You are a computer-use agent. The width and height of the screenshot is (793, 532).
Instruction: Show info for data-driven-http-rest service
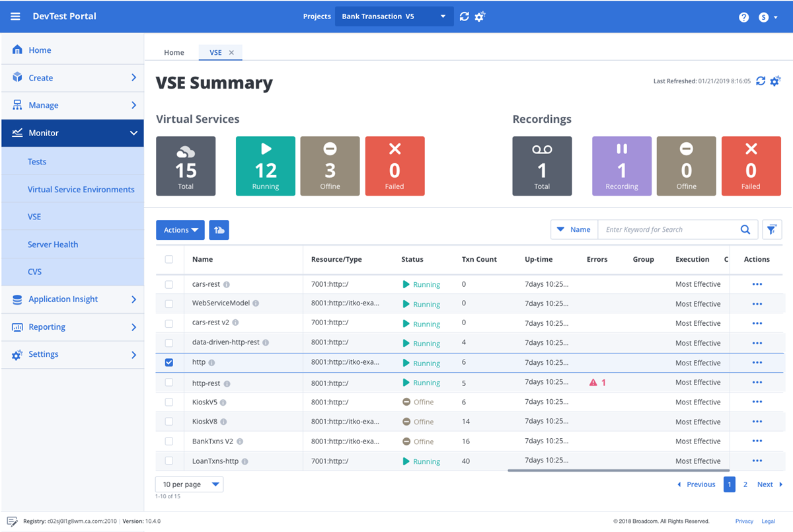click(x=266, y=343)
